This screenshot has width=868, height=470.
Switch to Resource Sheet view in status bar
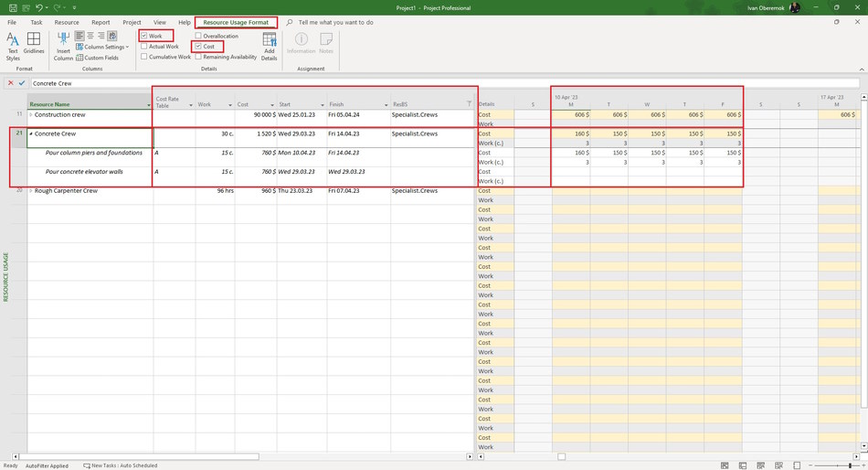pos(778,465)
